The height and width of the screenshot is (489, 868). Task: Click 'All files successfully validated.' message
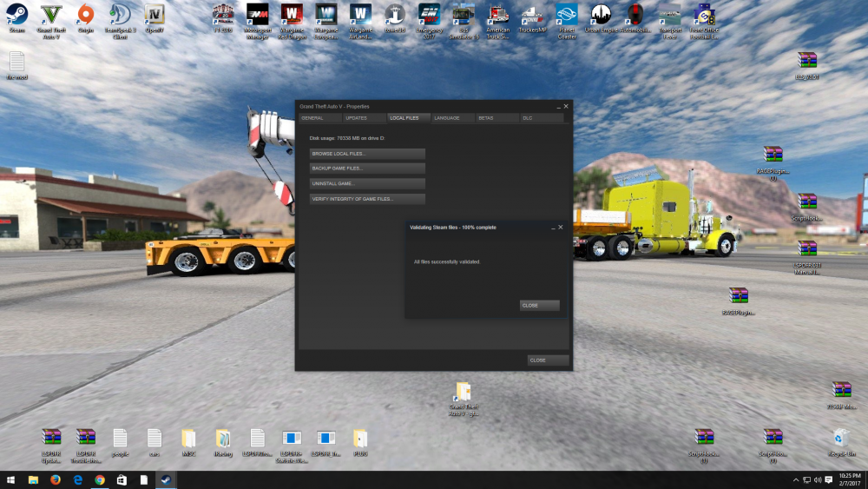pos(447,262)
